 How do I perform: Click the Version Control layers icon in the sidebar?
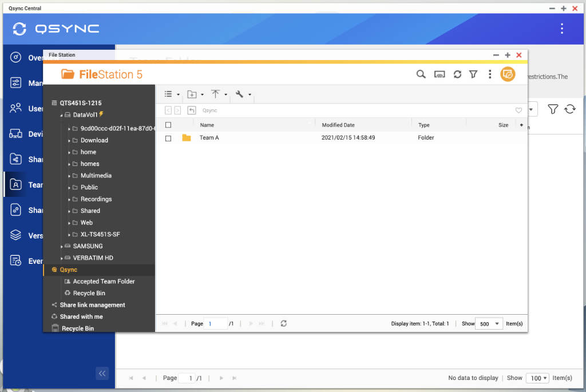[x=15, y=235]
